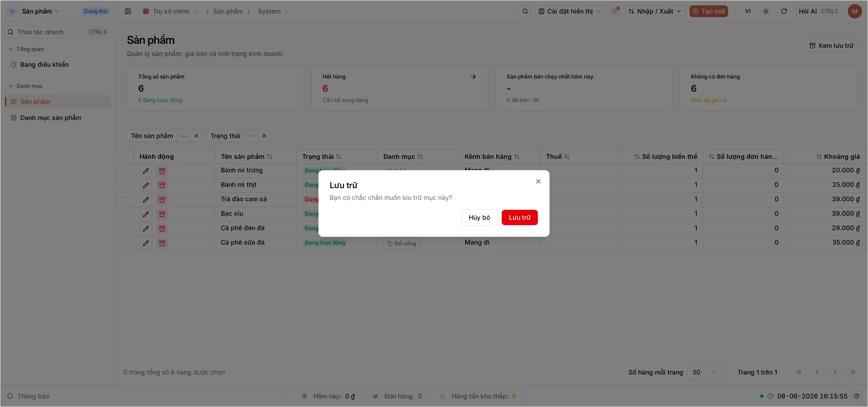This screenshot has width=868, height=407.
Task: Open the user avatar M
Action: tap(854, 11)
